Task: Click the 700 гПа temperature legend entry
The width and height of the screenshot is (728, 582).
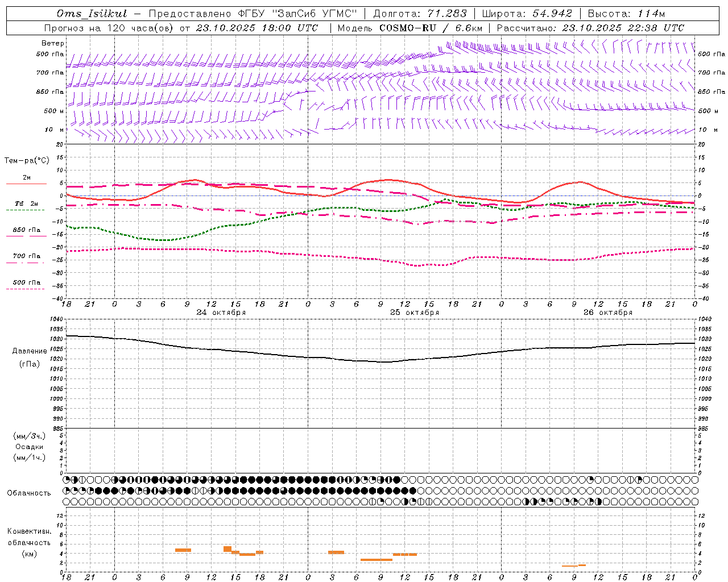Action: tap(27, 256)
